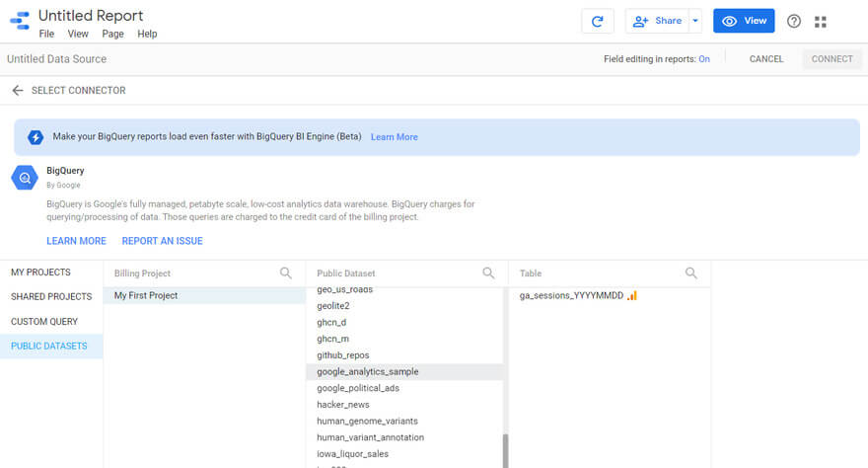Viewport: 868px width, 468px height.
Task: Open the Google apps grid icon
Action: [x=821, y=22]
